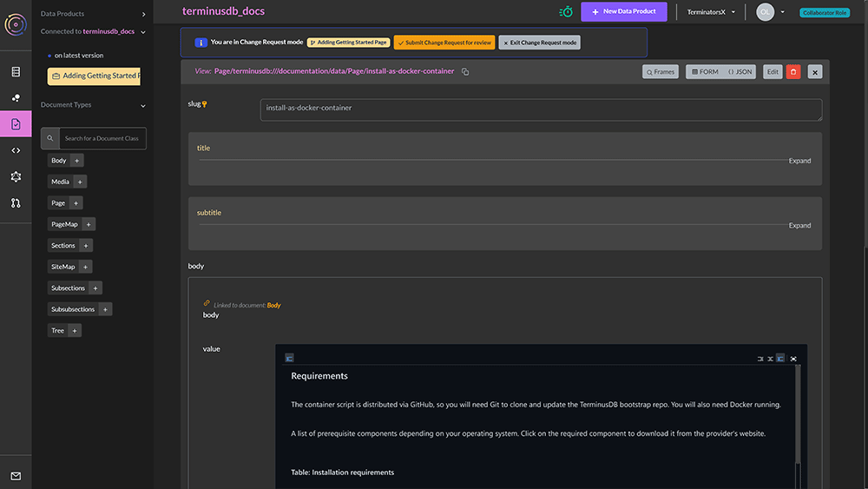Delete document with red trash button
868x489 pixels.
pyautogui.click(x=793, y=72)
